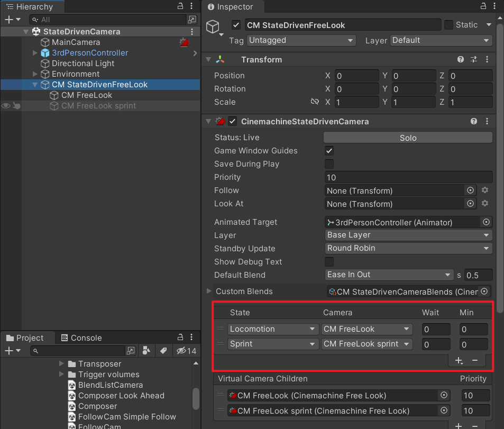Expand Custom Blends section

(x=209, y=291)
